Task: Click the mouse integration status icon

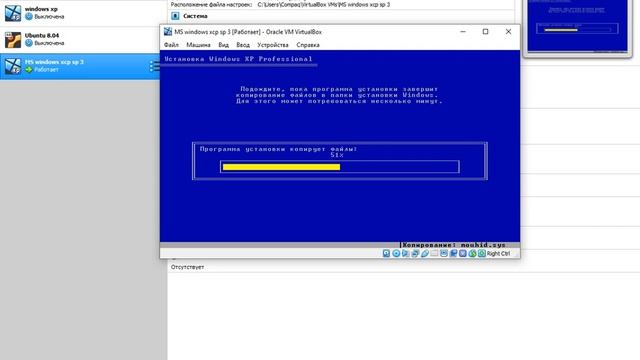Action: click(472, 253)
